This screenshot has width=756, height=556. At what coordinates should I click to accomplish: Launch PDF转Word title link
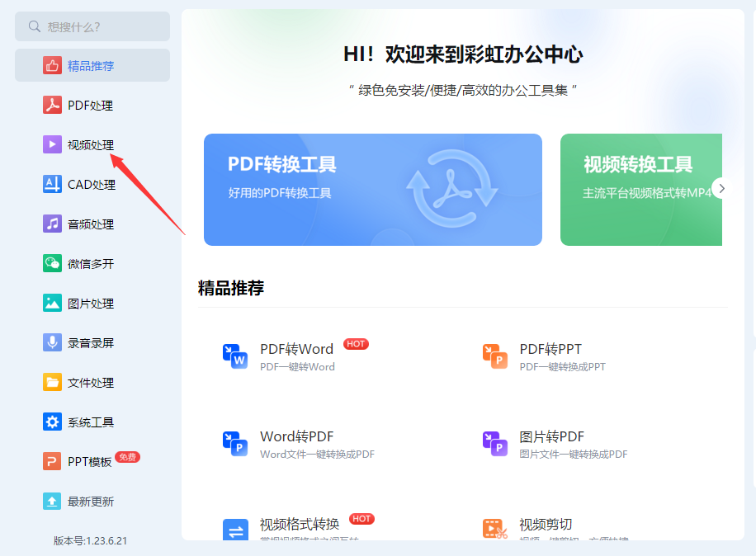296,349
